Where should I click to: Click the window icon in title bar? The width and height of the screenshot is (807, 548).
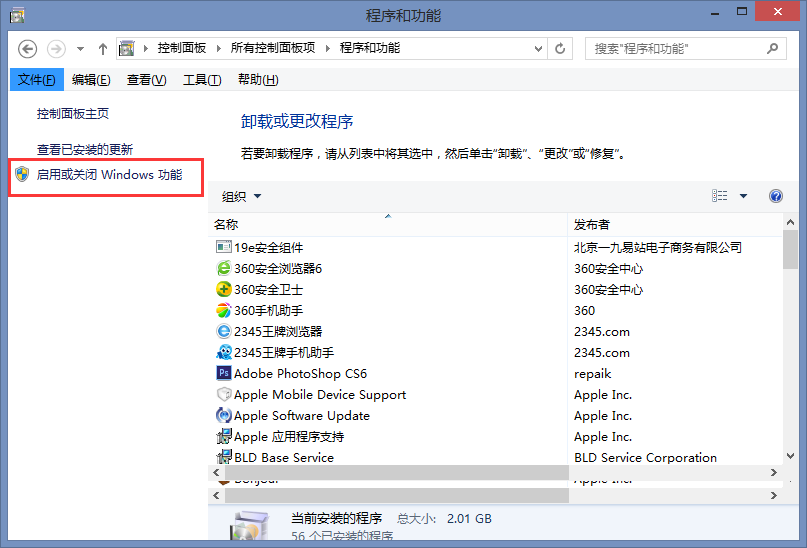[17, 16]
